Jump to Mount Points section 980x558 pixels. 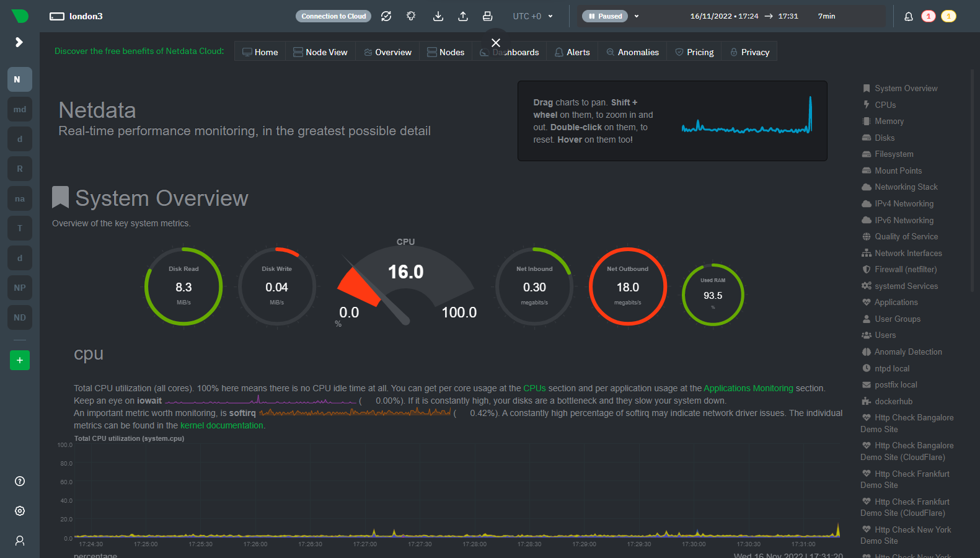pos(892,170)
